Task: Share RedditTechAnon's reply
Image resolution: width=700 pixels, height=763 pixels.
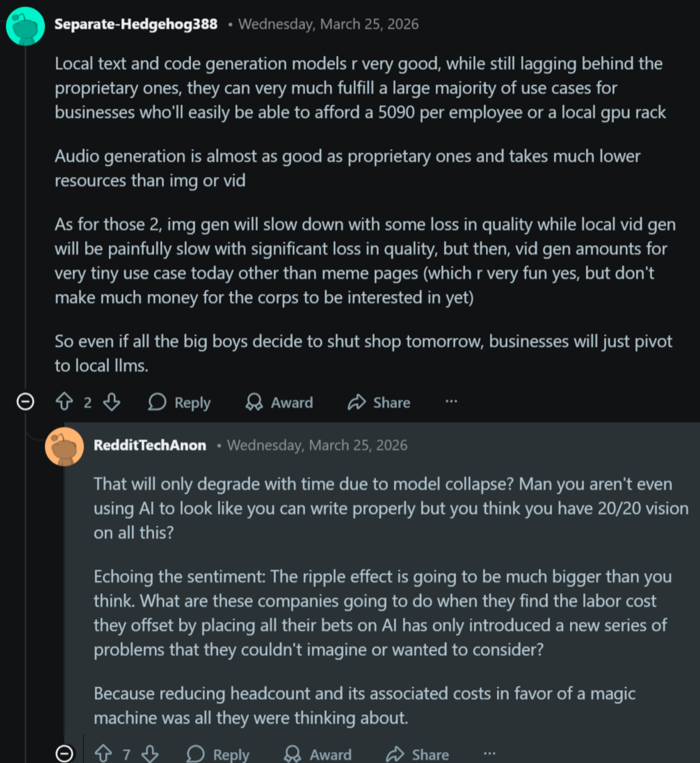Action: pyautogui.click(x=418, y=754)
